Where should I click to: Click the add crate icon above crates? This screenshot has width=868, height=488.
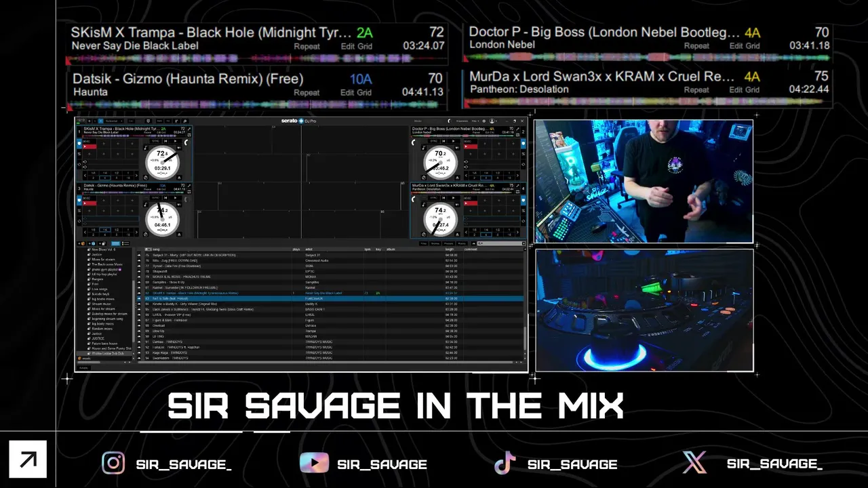(x=81, y=244)
